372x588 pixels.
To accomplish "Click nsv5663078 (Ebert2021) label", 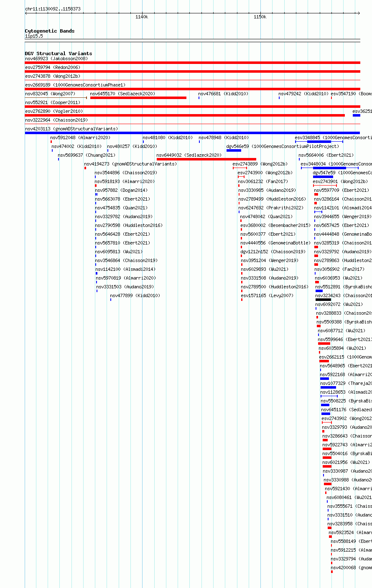I will 122,199.
